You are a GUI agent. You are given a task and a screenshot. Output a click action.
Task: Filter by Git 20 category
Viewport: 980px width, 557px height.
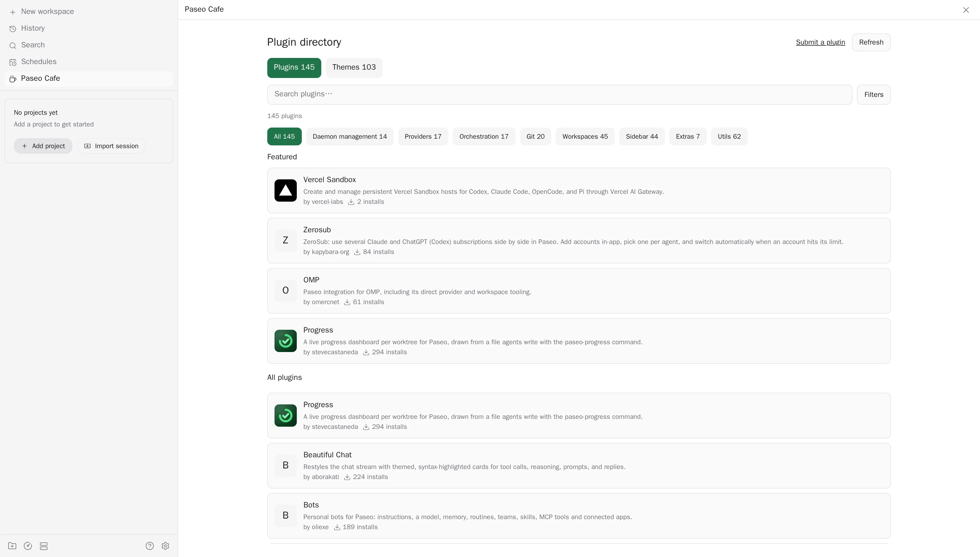(x=535, y=136)
